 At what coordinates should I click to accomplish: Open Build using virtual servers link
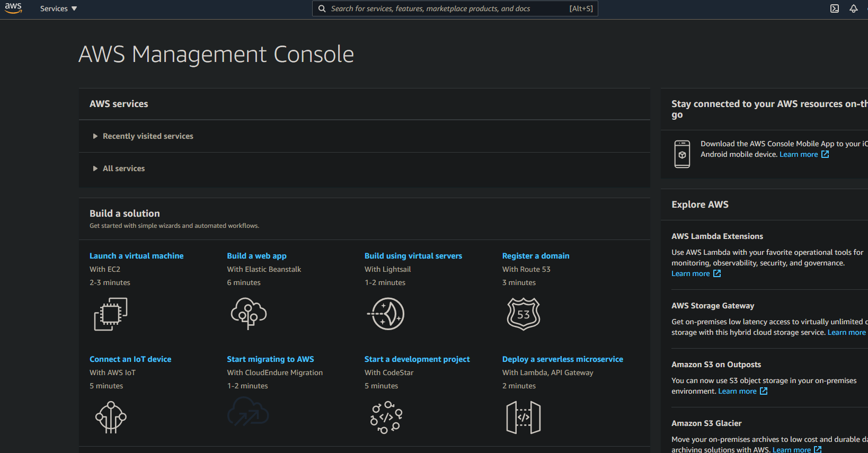tap(413, 256)
